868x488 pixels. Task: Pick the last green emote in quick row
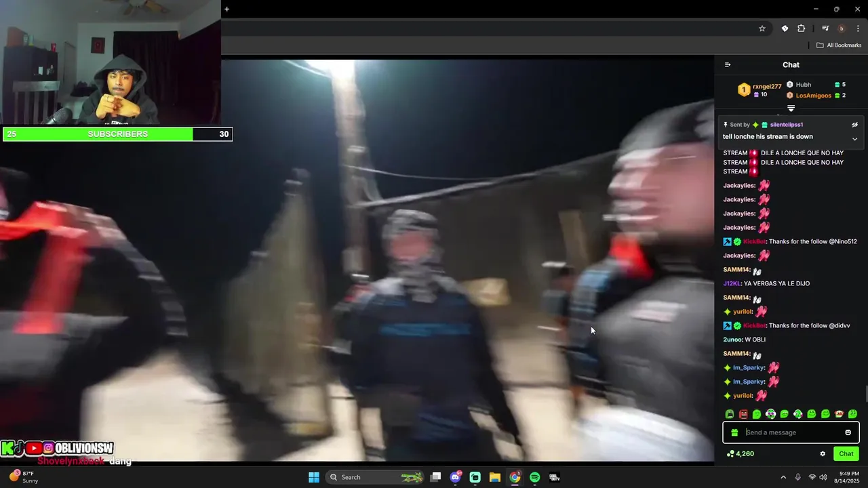852,414
